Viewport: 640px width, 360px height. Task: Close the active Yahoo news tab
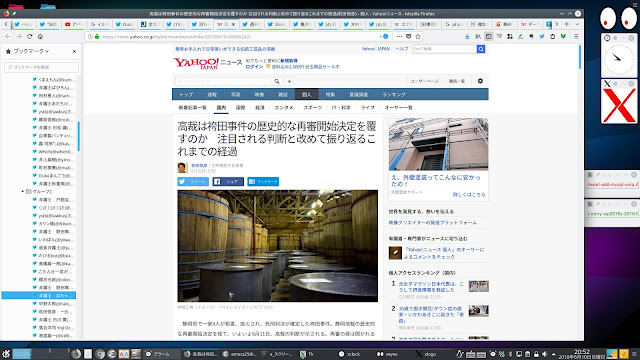(x=233, y=24)
